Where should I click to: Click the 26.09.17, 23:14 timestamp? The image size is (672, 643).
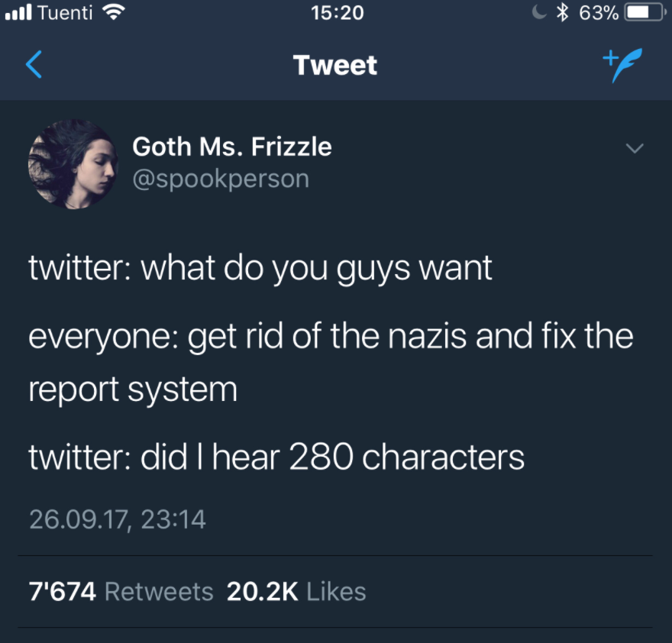coord(118,519)
